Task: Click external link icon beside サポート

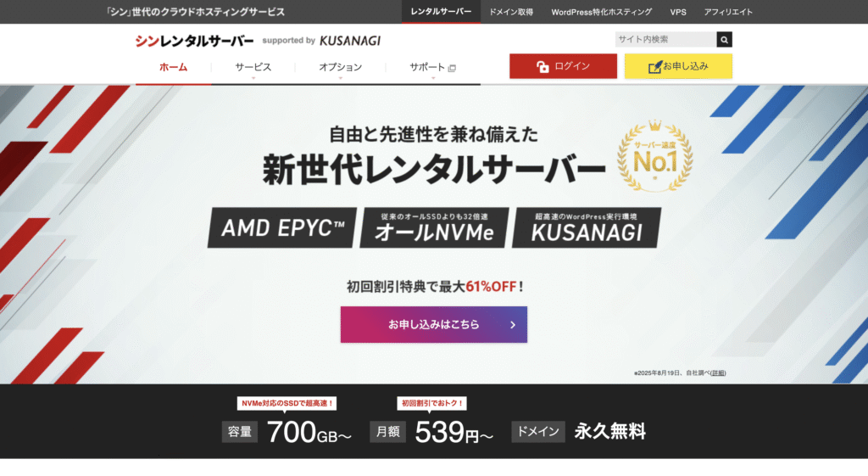Action: coord(452,68)
